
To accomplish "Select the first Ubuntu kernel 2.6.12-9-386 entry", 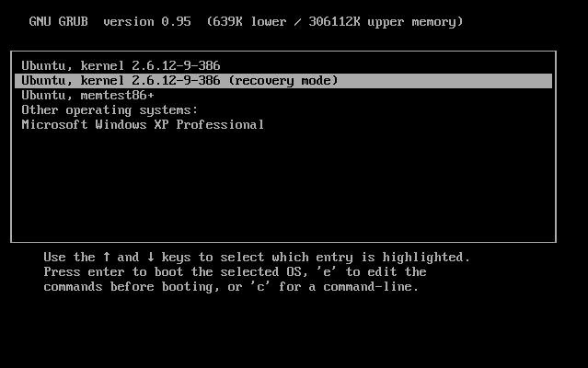I will click(x=121, y=66).
